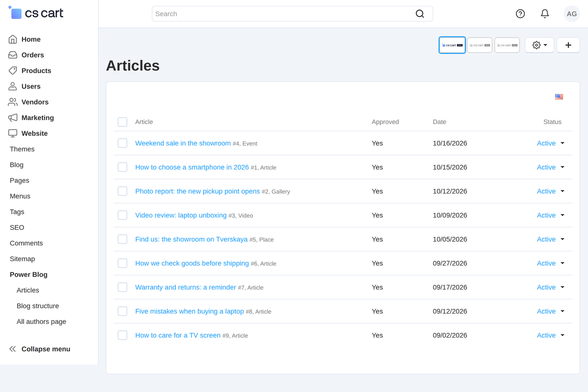Open Comments in the sidebar
The height and width of the screenshot is (392, 588).
26,243
